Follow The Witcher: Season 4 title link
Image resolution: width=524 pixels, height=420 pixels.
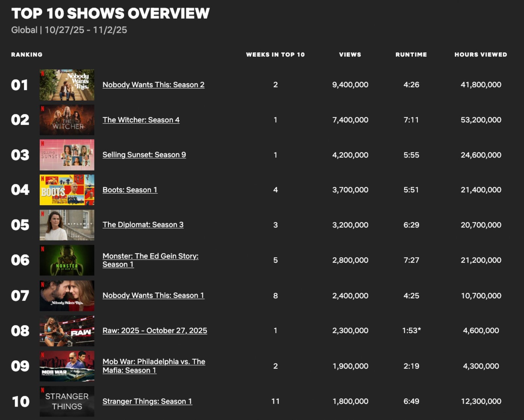[141, 120]
